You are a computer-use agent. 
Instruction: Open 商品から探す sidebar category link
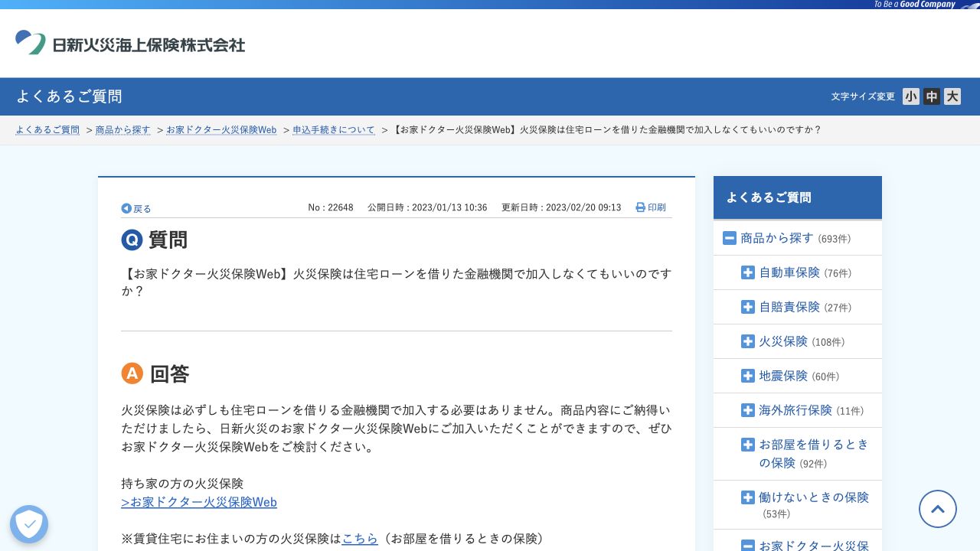click(777, 238)
